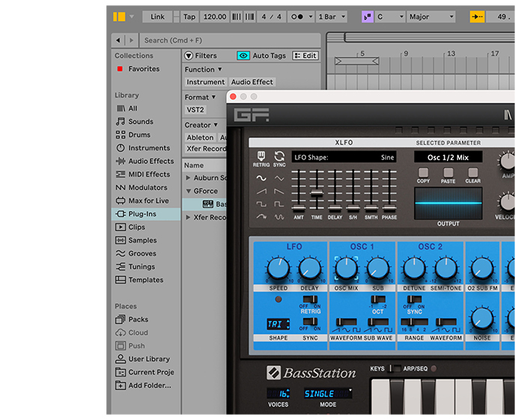Expand the Xfer Records plug-in folder
The height and width of the screenshot is (420, 524).
pyautogui.click(x=189, y=218)
